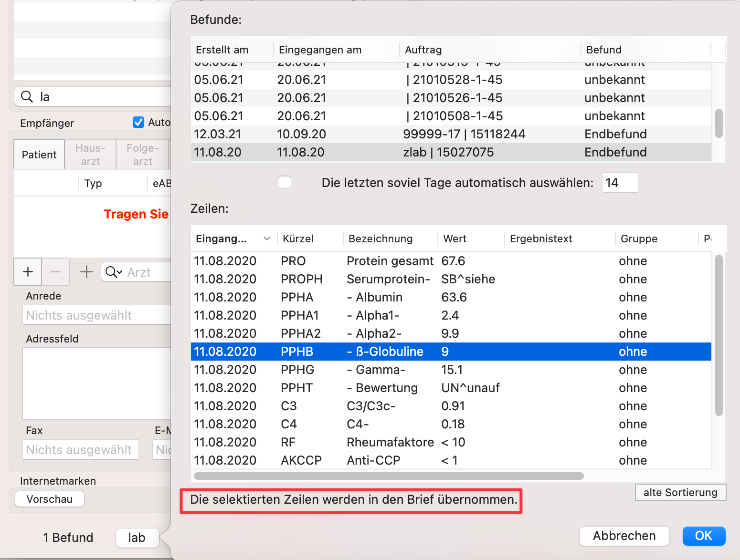
Task: Click the Typ column header in recipient table
Action: point(113,183)
